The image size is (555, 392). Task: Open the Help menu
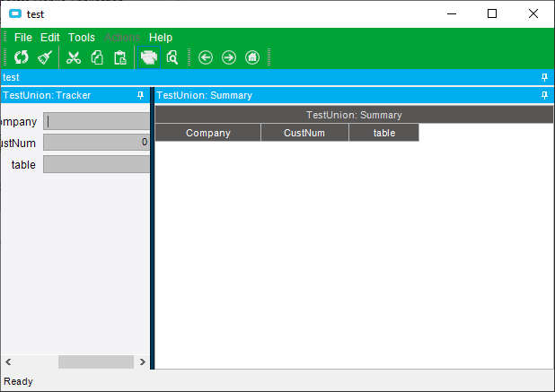161,38
